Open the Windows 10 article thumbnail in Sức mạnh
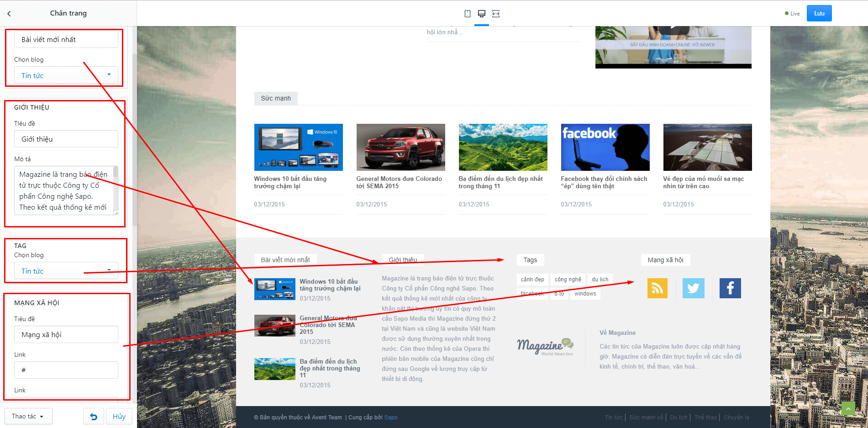The height and width of the screenshot is (428, 868). (299, 147)
